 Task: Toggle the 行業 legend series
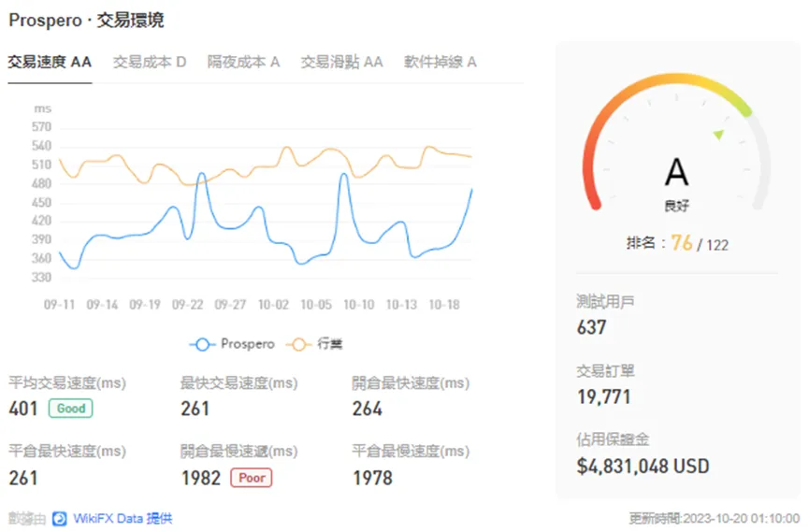click(x=314, y=344)
